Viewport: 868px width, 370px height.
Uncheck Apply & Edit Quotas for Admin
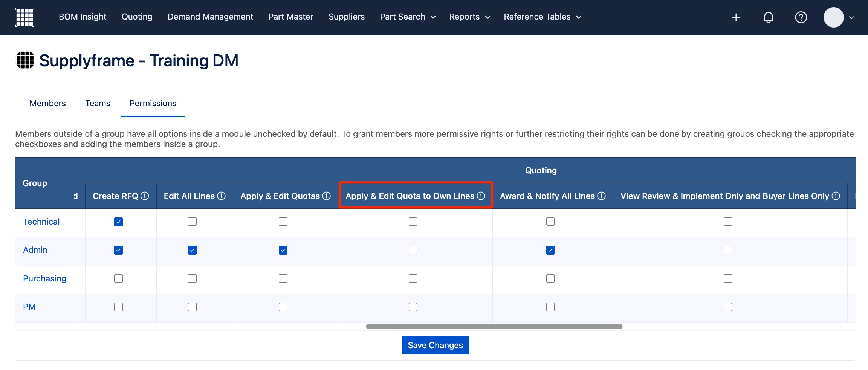tap(283, 250)
